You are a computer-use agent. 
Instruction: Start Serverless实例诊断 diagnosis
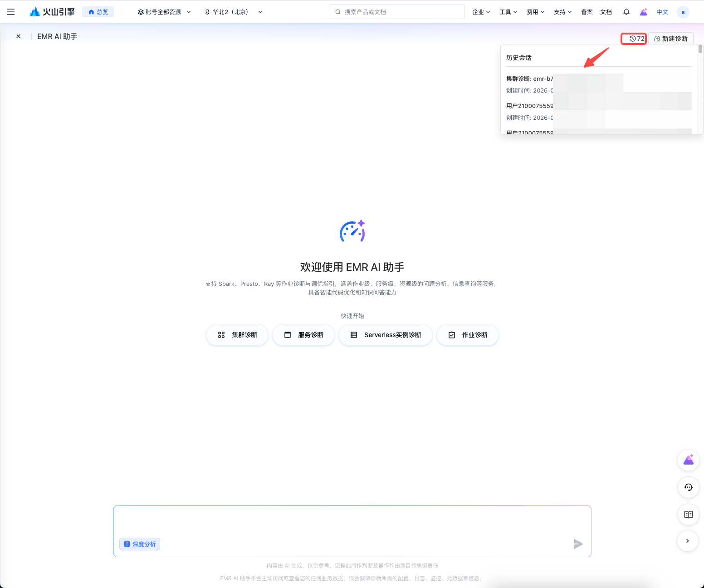tap(386, 335)
